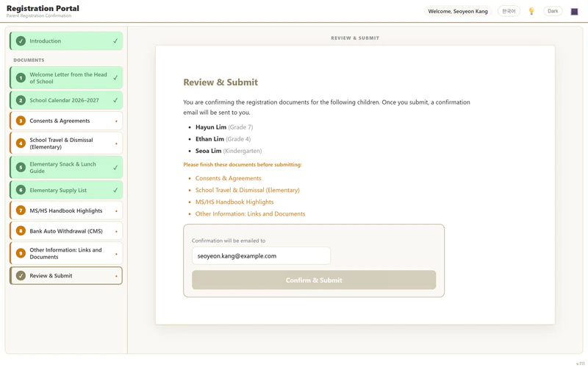
Task: Click number 6 badge for Elementary Supply List
Action: (x=21, y=190)
